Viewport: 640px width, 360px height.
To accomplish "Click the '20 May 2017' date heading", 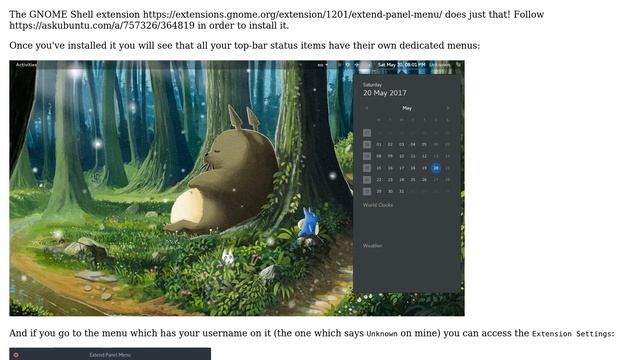I will [384, 93].
